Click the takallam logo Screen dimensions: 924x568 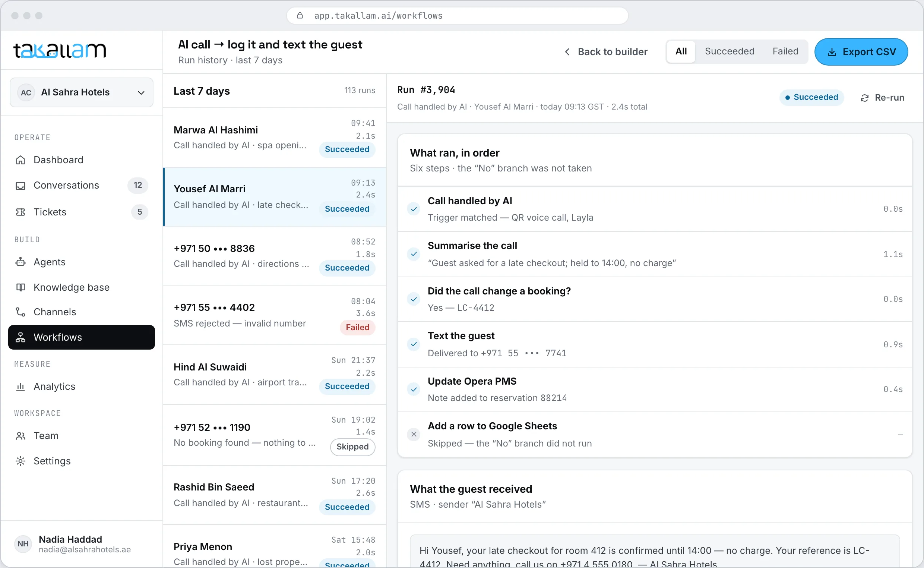pos(60,51)
